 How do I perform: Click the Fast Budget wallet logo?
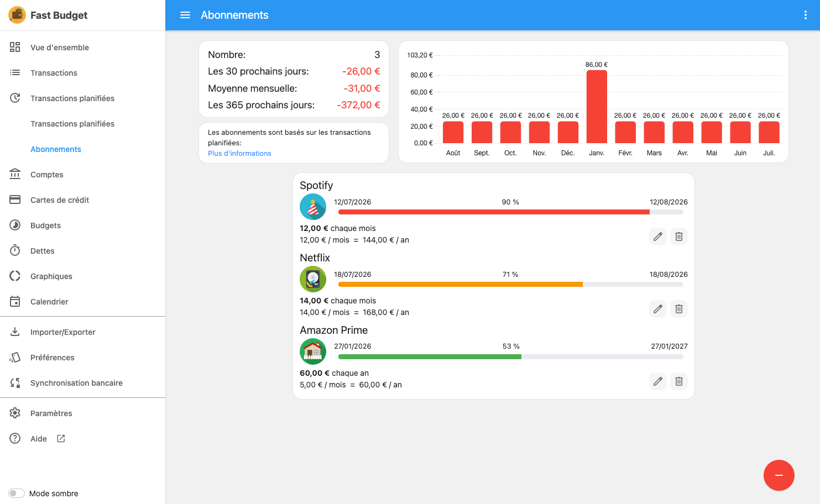17,15
